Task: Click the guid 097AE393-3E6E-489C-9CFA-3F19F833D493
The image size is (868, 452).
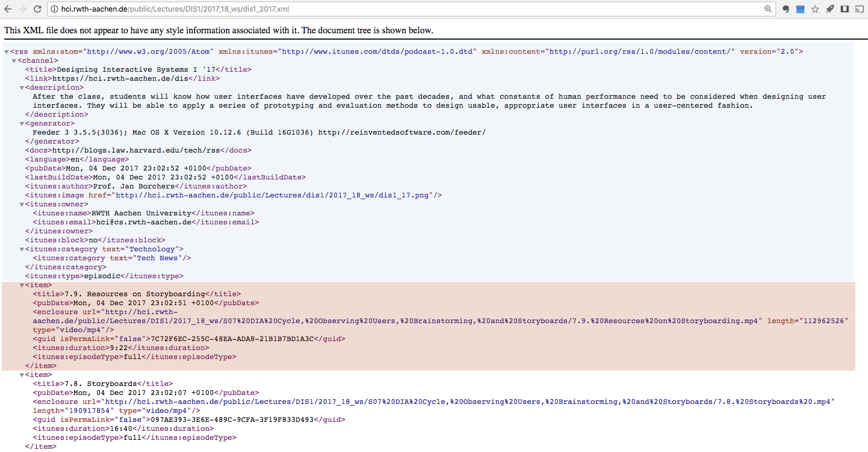Action: [232, 420]
